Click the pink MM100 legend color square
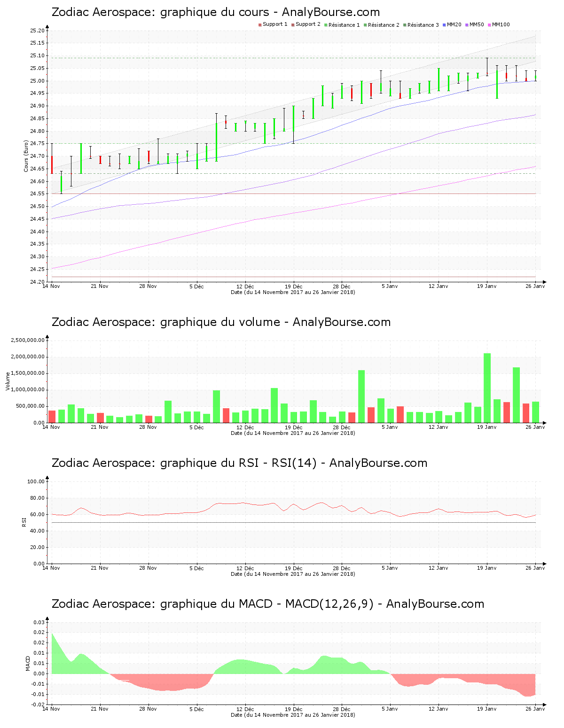This screenshot has width=564, height=728. click(489, 25)
